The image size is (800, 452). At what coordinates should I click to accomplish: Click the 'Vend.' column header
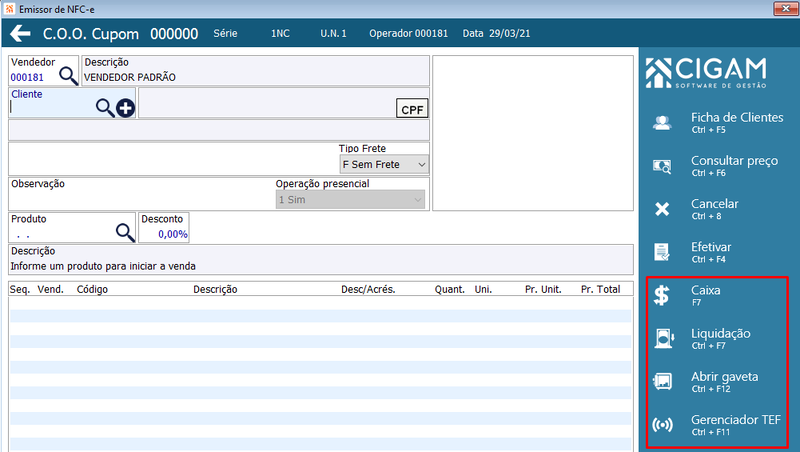(x=51, y=289)
